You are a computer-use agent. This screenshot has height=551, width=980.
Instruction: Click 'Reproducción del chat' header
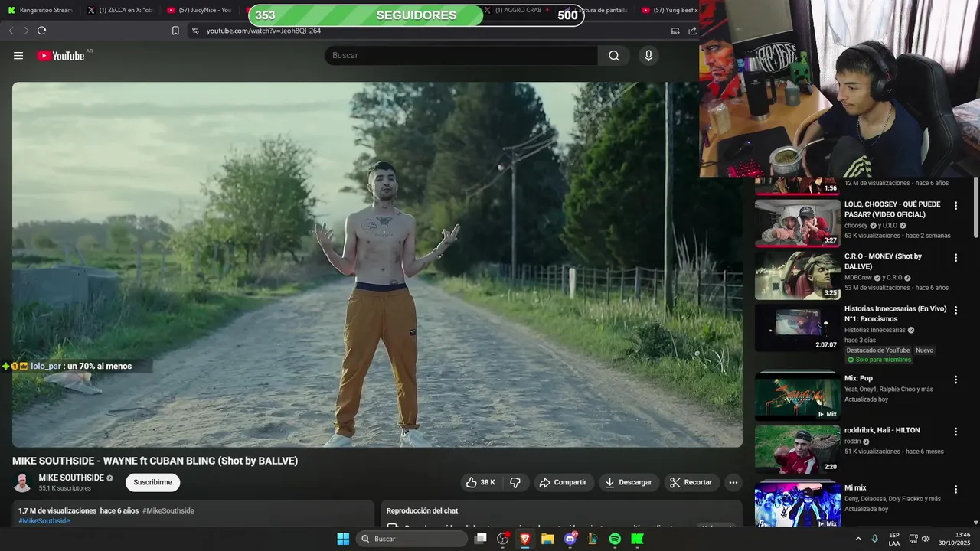tap(422, 510)
